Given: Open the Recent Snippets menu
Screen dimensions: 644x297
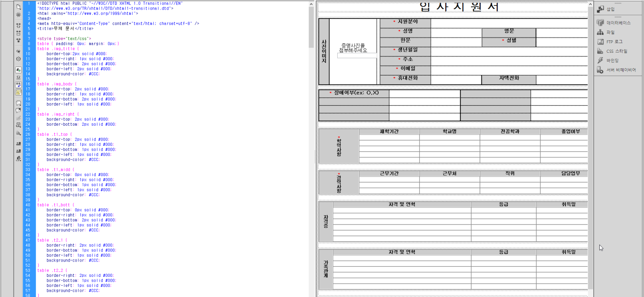Looking at the screenshot, I should (x=19, y=125).
